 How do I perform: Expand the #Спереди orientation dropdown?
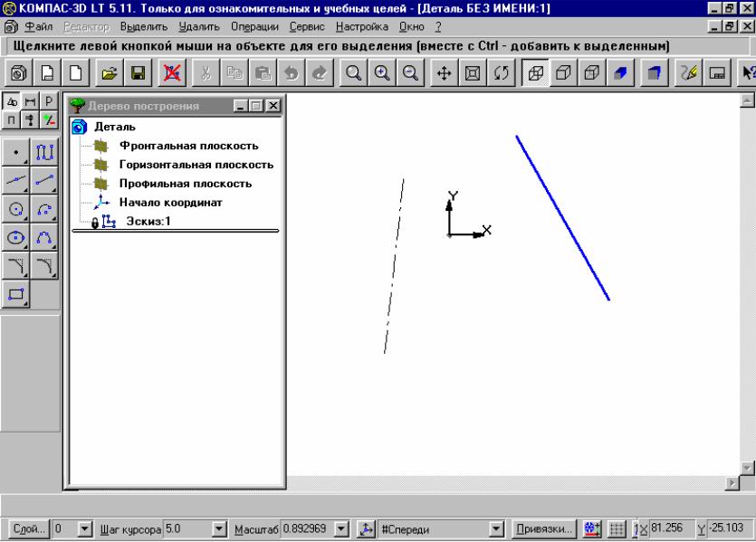(497, 529)
